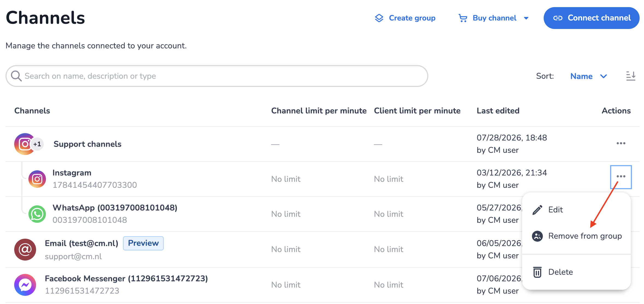This screenshot has height=304, width=644.
Task: Click WhatsApp row channel No limit value
Action: (286, 214)
